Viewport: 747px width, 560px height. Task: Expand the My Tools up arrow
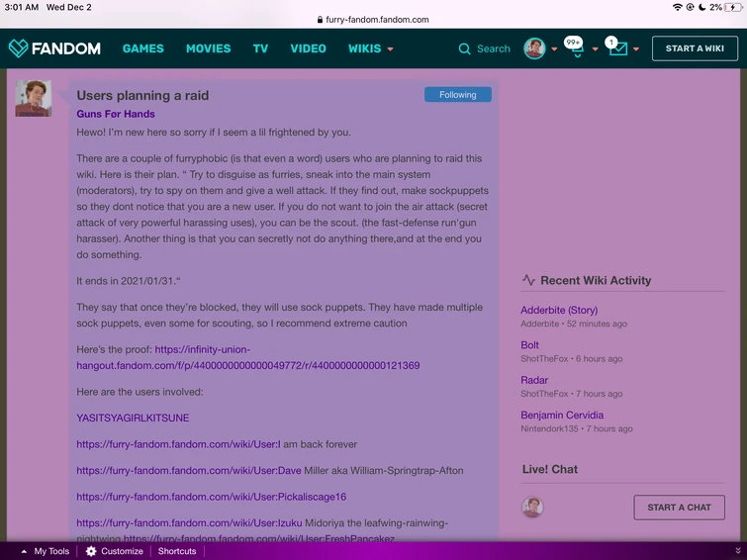click(x=24, y=551)
